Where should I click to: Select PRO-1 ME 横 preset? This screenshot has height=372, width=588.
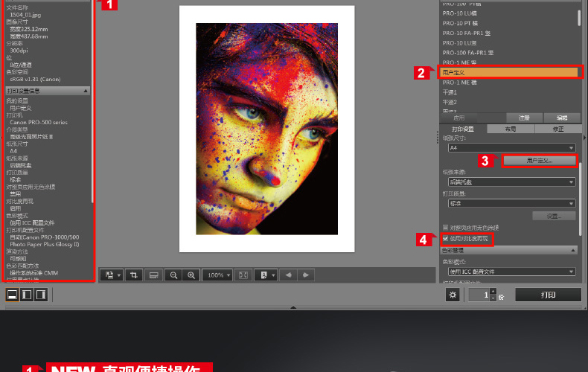coord(459,83)
